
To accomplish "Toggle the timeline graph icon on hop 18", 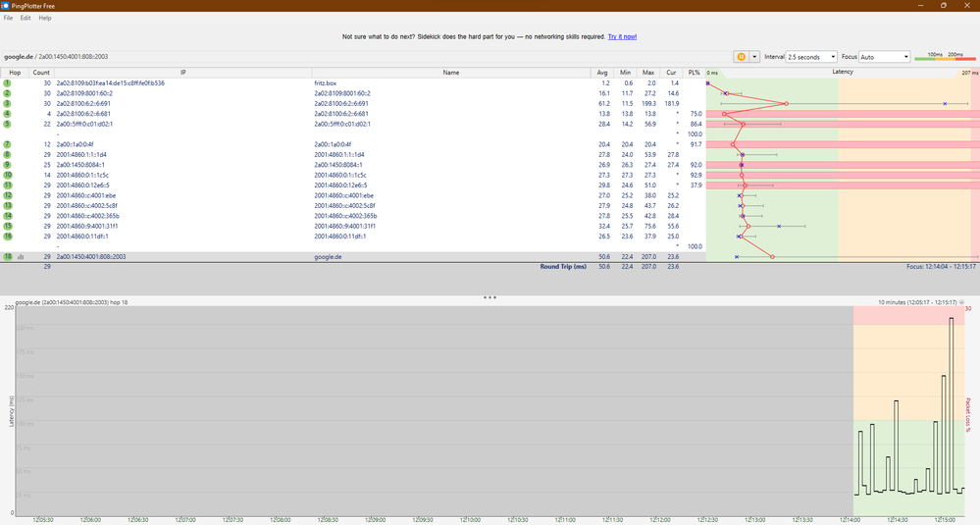I will [x=21, y=257].
